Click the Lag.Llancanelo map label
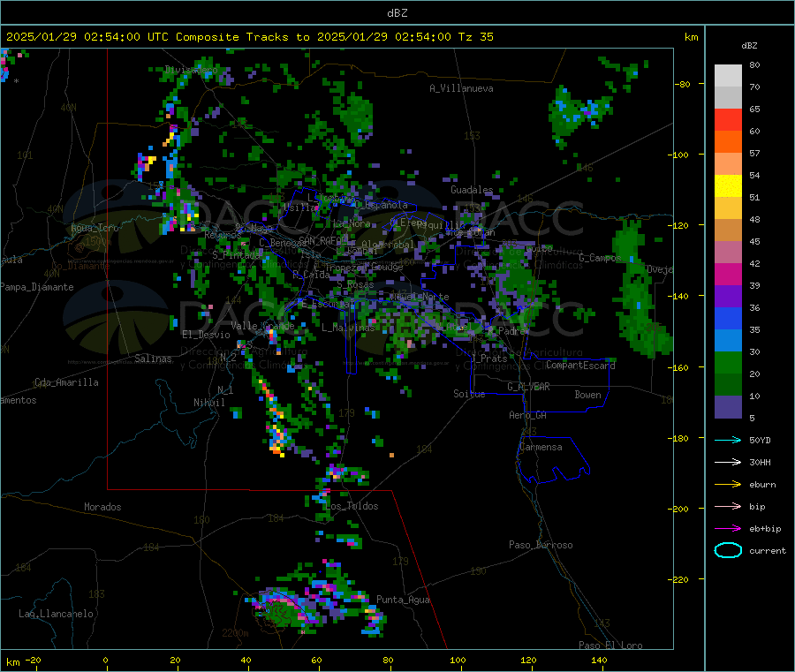This screenshot has height=672, width=795. click(56, 614)
